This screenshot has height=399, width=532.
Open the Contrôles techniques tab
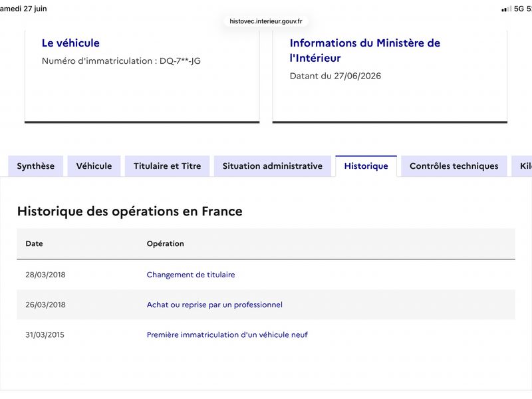[454, 166]
